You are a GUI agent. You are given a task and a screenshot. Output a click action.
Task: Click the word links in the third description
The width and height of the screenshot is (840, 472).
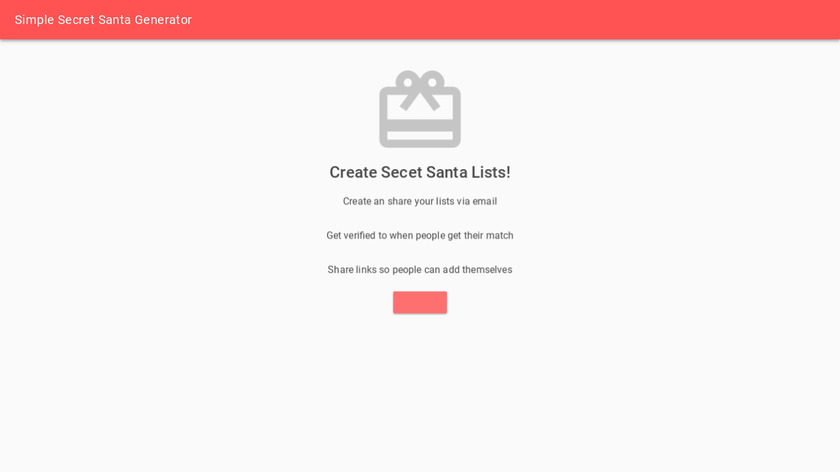coord(366,270)
